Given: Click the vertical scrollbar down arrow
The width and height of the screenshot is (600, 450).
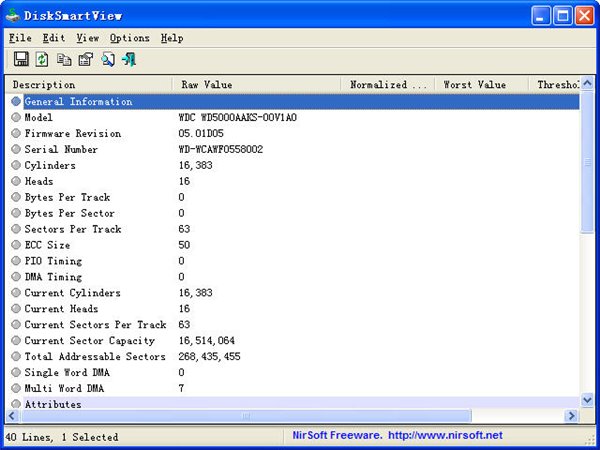Looking at the screenshot, I should [587, 401].
